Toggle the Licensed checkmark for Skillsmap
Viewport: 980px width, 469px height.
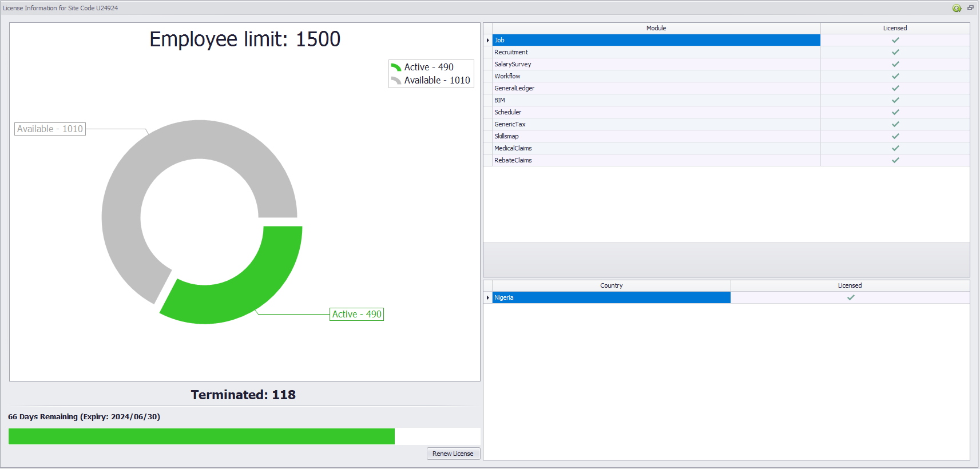(x=895, y=136)
